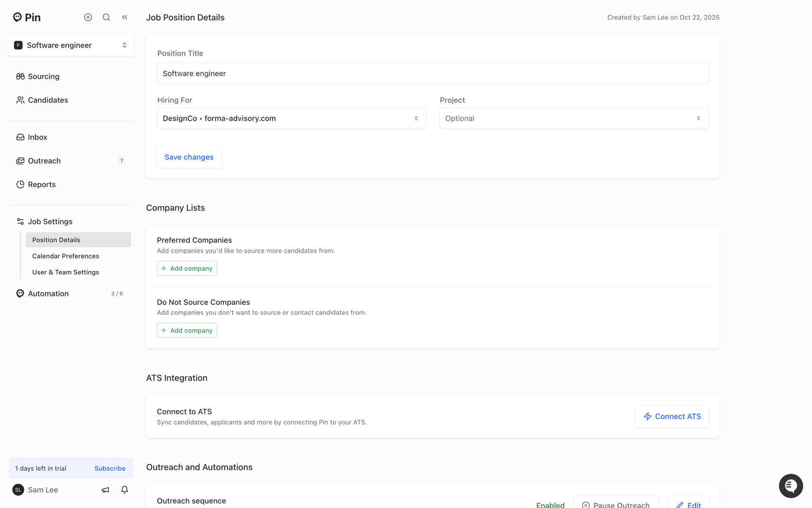Go to Sourcing page

(x=71, y=77)
